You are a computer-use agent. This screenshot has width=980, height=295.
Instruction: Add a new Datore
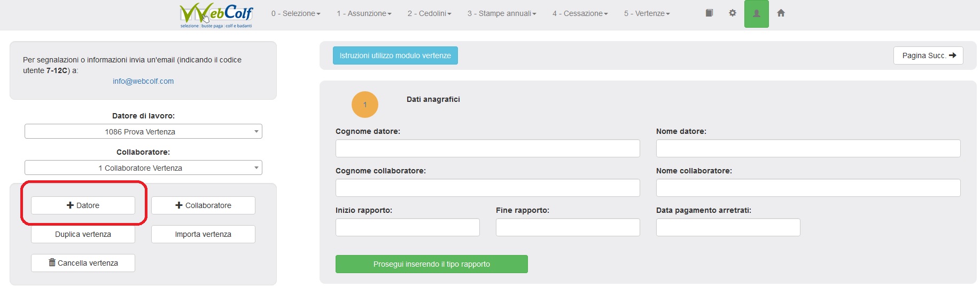pos(83,205)
